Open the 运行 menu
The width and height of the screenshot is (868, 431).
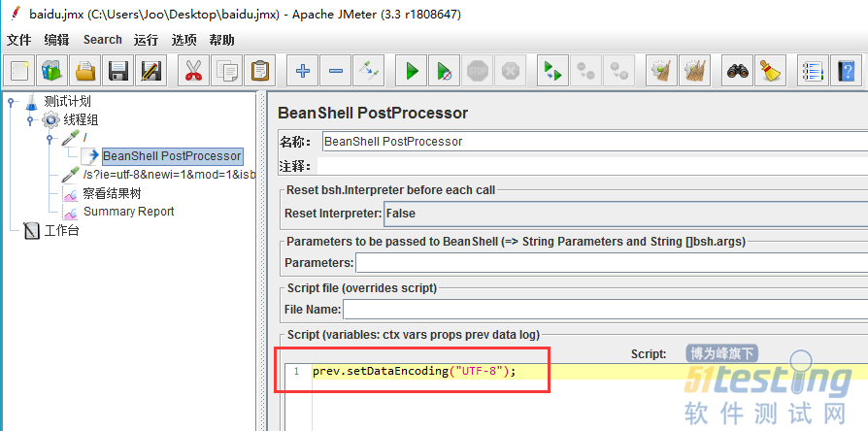pyautogui.click(x=147, y=40)
